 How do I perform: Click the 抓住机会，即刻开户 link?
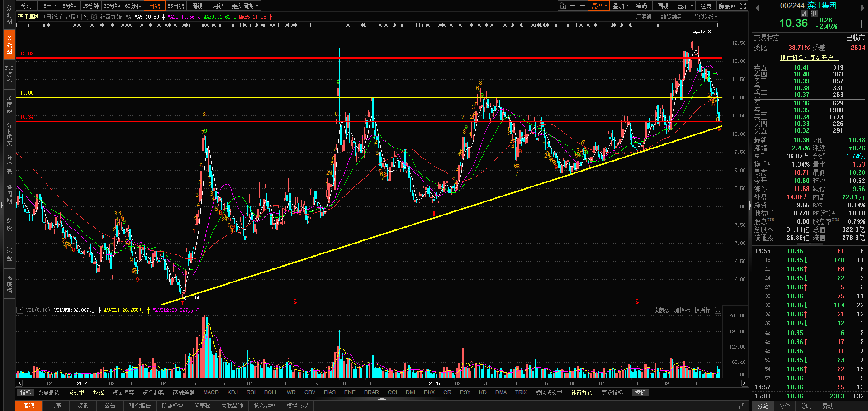click(809, 57)
